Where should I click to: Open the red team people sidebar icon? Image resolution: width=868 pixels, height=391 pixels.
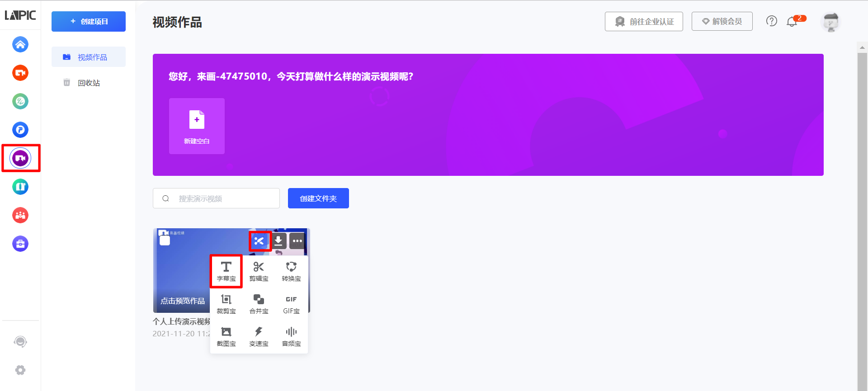click(20, 215)
